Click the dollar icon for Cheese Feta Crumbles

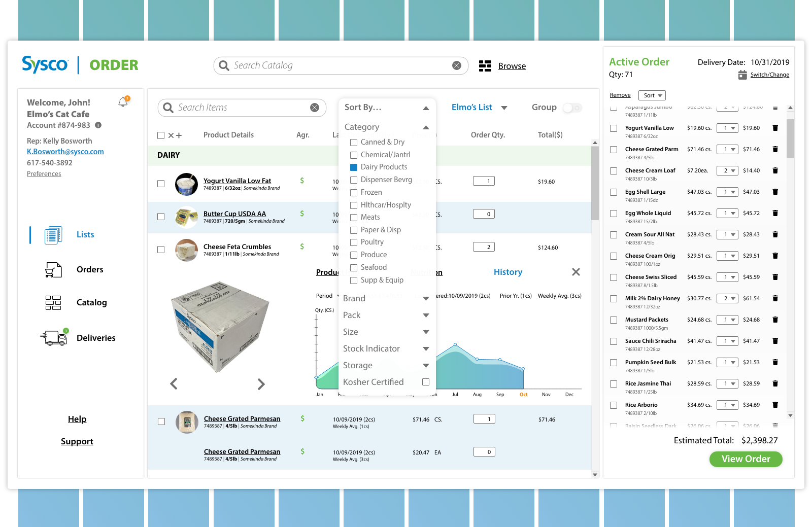302,247
